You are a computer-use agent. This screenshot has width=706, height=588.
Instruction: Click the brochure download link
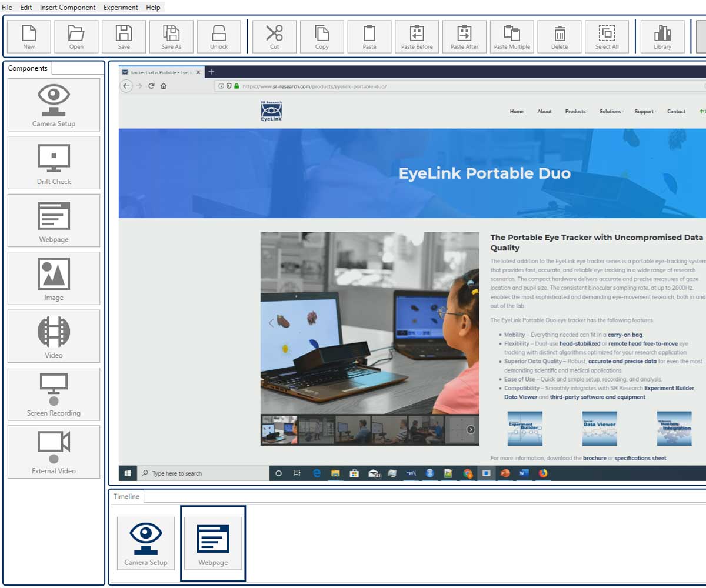(594, 458)
